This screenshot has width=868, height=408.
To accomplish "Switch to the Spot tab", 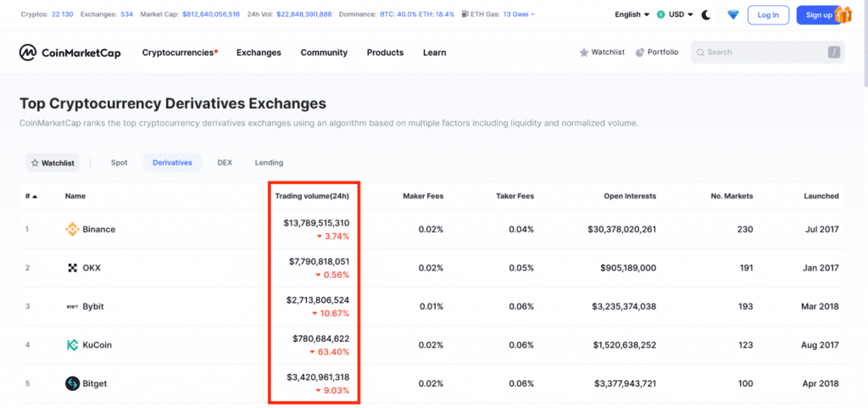I will coord(119,163).
